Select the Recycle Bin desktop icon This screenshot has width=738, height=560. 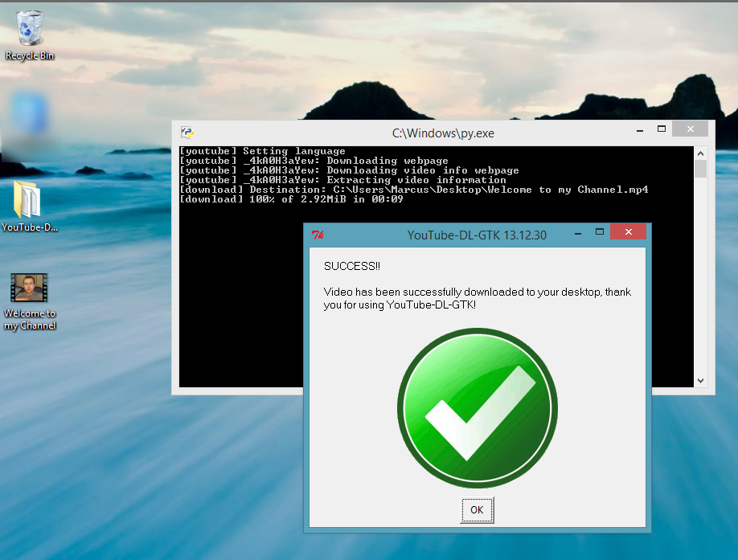[29, 35]
